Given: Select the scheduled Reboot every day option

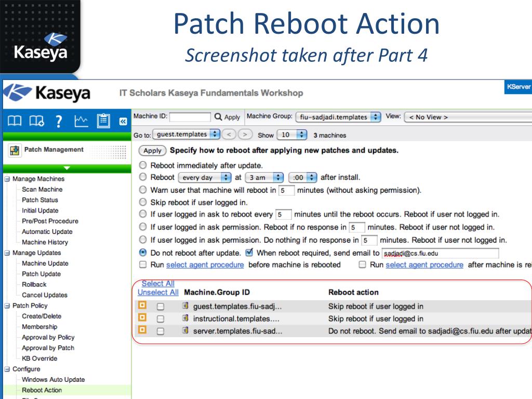Looking at the screenshot, I should tap(143, 177).
